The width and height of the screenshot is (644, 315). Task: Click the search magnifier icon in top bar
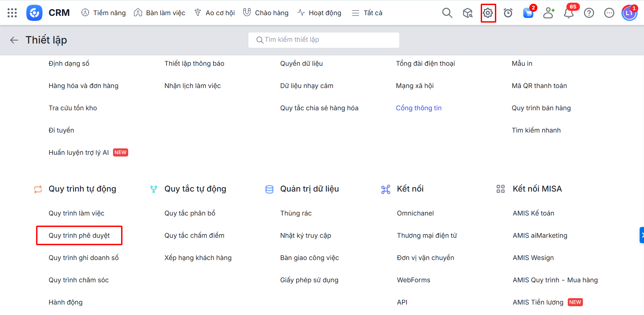[447, 13]
